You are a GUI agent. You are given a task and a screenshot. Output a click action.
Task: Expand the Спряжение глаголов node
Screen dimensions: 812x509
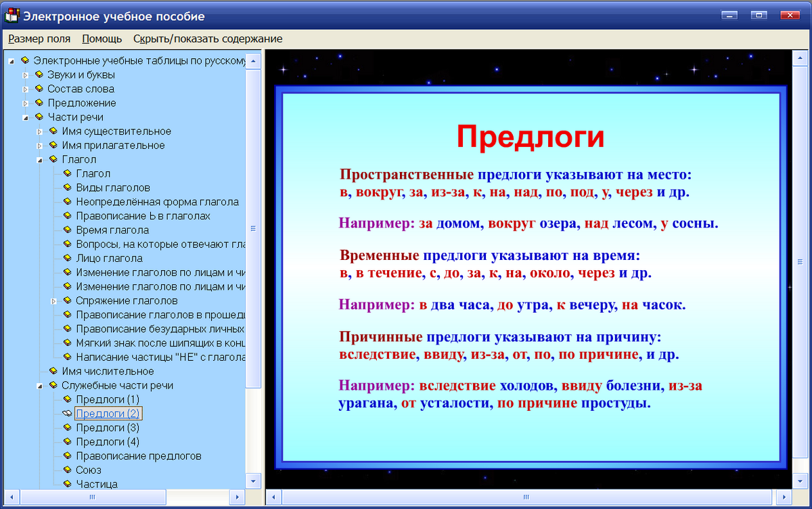[53, 301]
